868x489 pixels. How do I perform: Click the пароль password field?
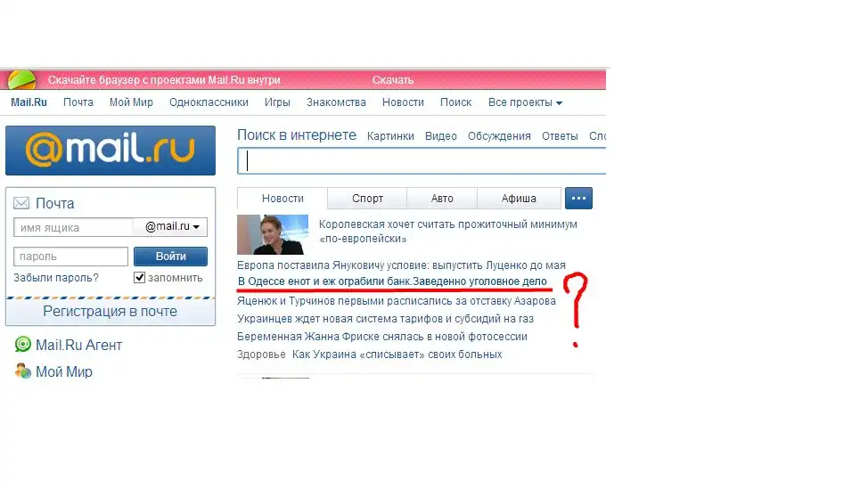(x=71, y=257)
